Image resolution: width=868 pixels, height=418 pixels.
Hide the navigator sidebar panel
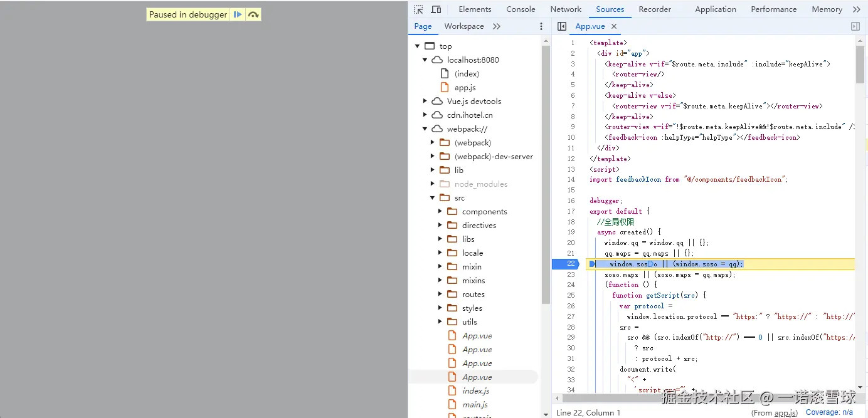click(562, 26)
